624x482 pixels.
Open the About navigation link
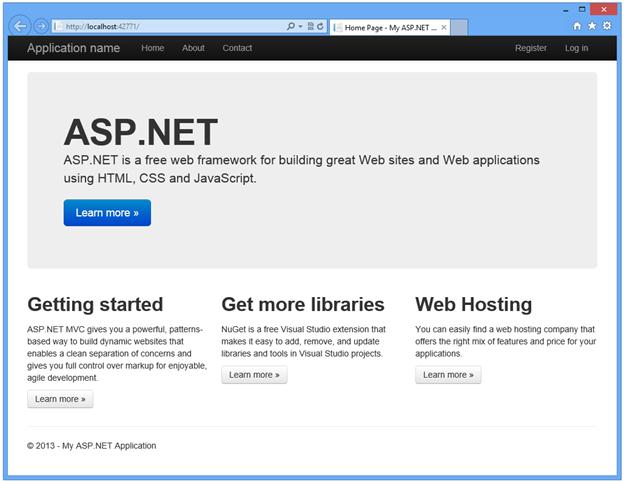pyautogui.click(x=193, y=48)
